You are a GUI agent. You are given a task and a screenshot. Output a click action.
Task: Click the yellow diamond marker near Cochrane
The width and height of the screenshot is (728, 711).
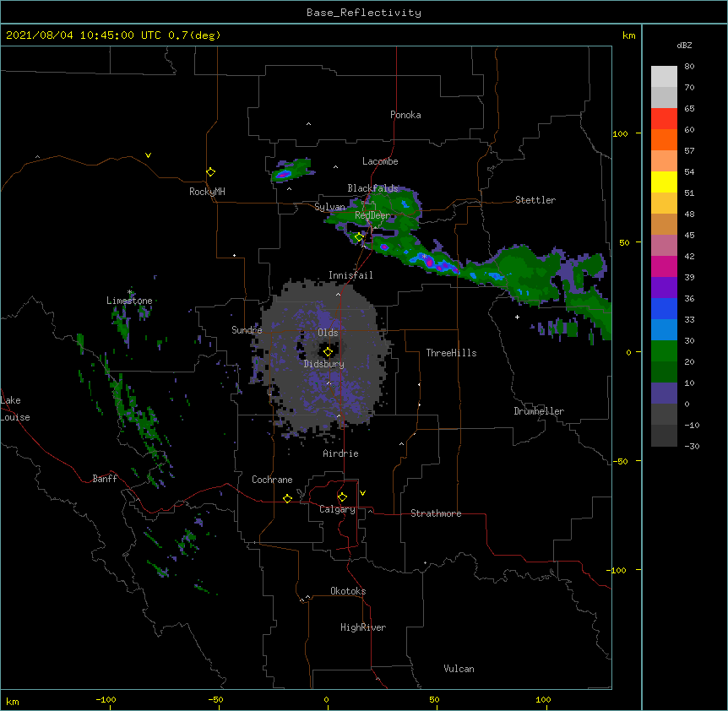pyautogui.click(x=287, y=498)
